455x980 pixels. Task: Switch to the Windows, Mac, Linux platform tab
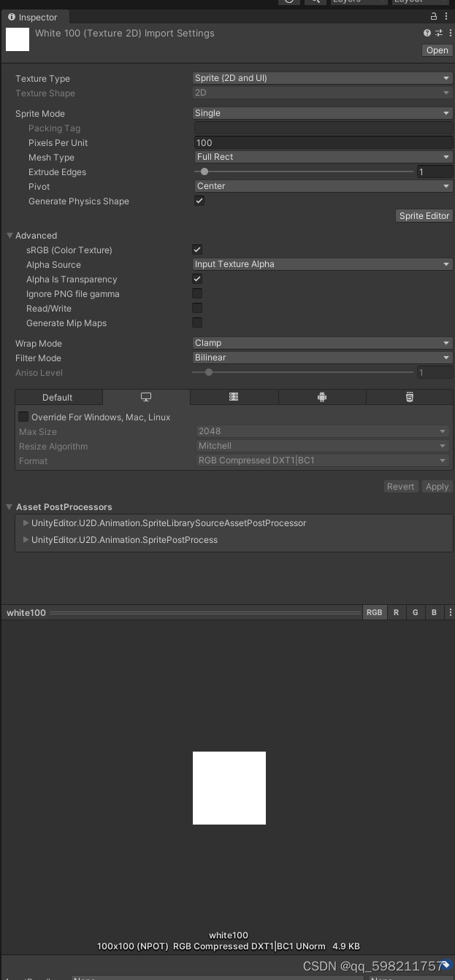(146, 397)
